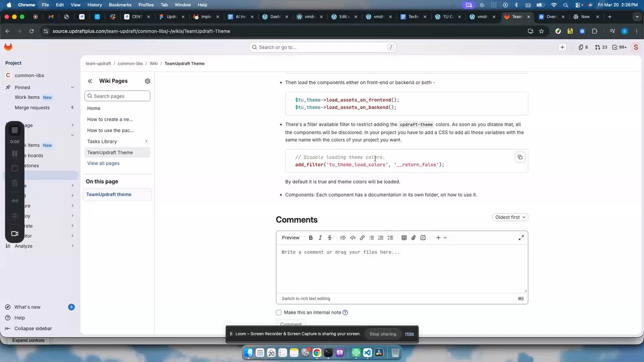This screenshot has height=362, width=644.
Task: Click into the comment text area
Action: click(401, 269)
